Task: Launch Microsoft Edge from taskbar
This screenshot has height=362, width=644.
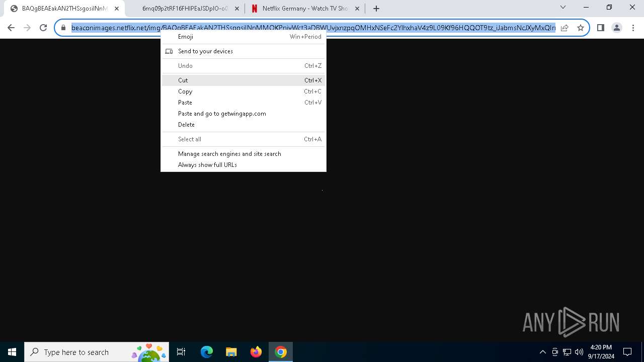Action: pyautogui.click(x=207, y=352)
